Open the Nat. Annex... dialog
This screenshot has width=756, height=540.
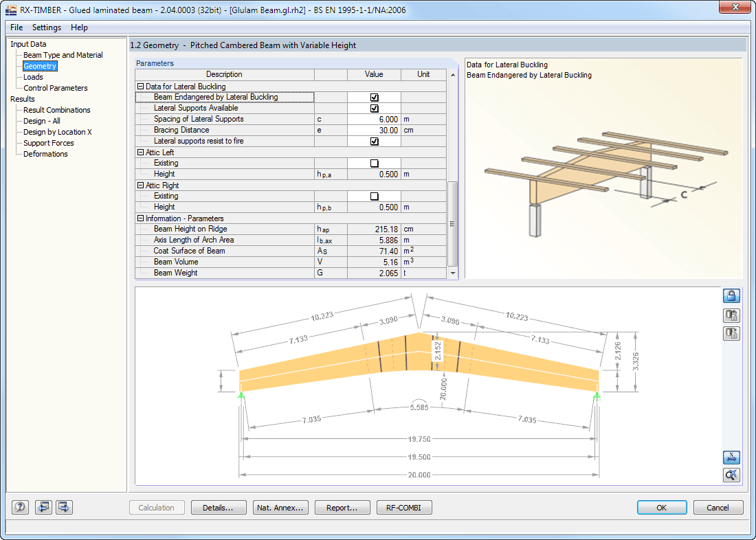[280, 508]
